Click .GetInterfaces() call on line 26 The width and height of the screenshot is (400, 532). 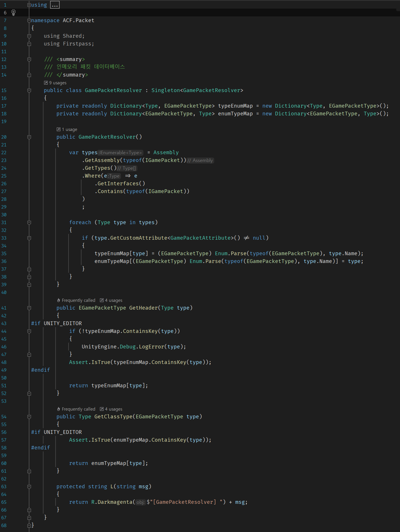pyautogui.click(x=120, y=184)
